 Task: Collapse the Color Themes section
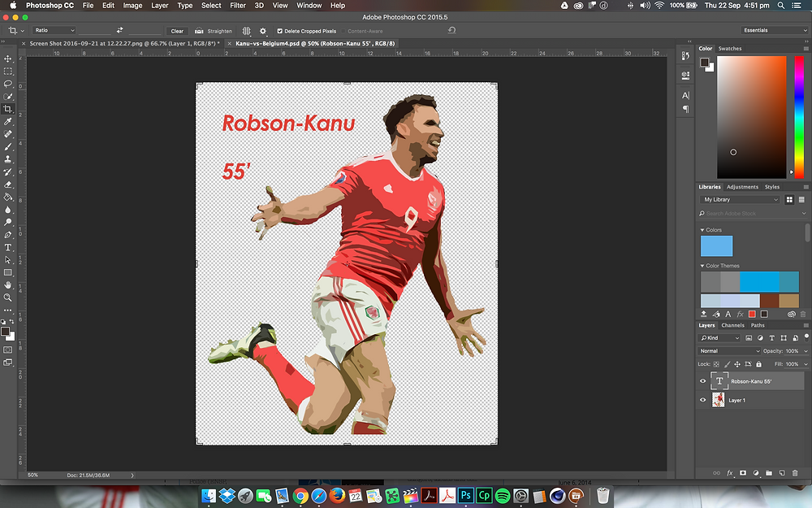tap(702, 266)
